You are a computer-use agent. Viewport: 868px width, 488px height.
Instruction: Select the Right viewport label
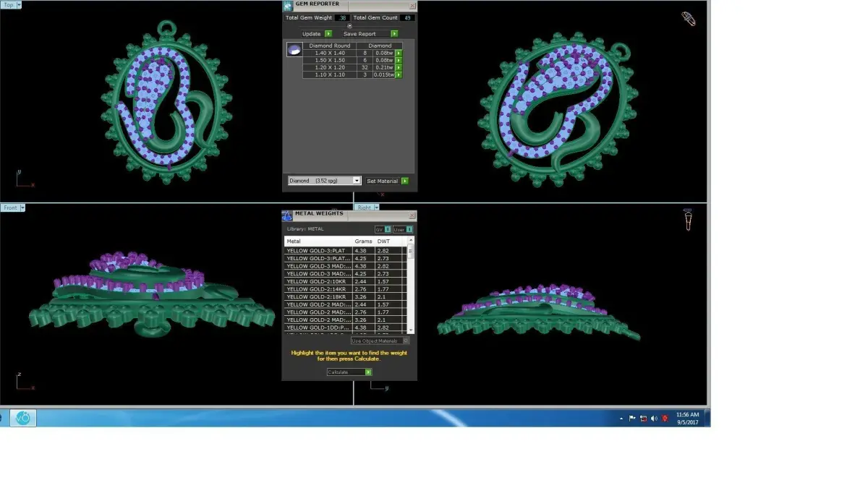tap(364, 207)
